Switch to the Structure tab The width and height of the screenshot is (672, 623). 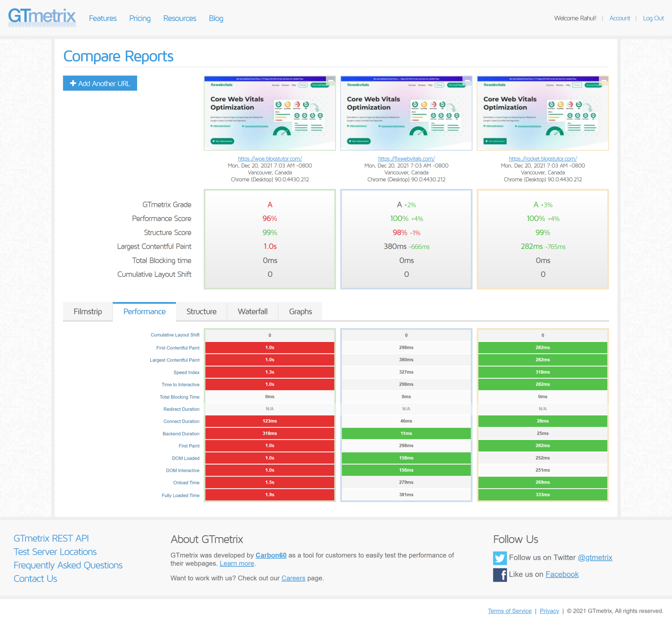(x=201, y=311)
